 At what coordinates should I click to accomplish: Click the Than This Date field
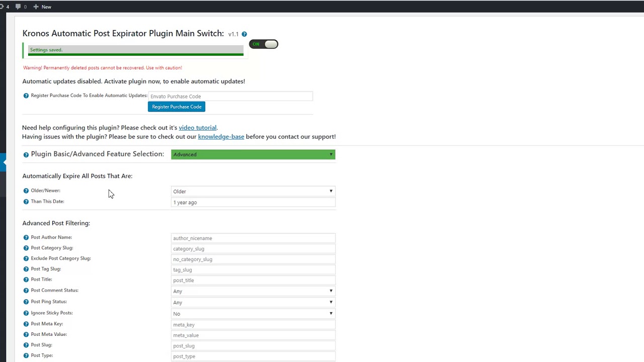pyautogui.click(x=253, y=202)
